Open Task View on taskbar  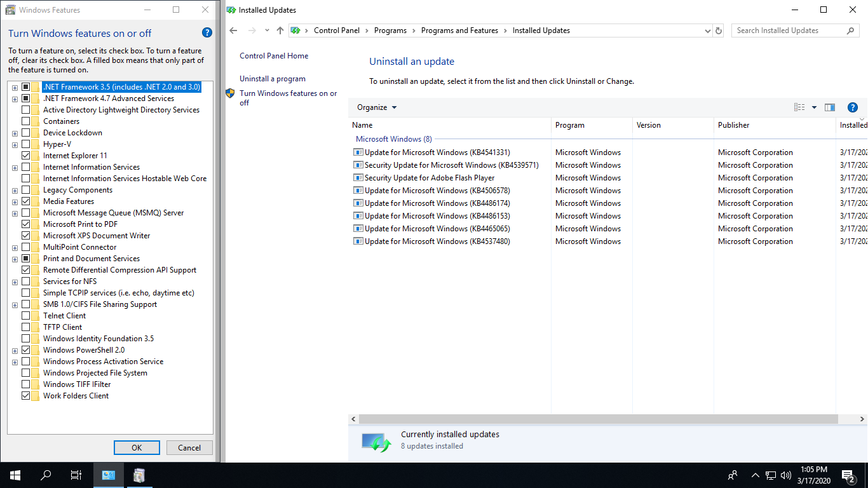point(76,475)
